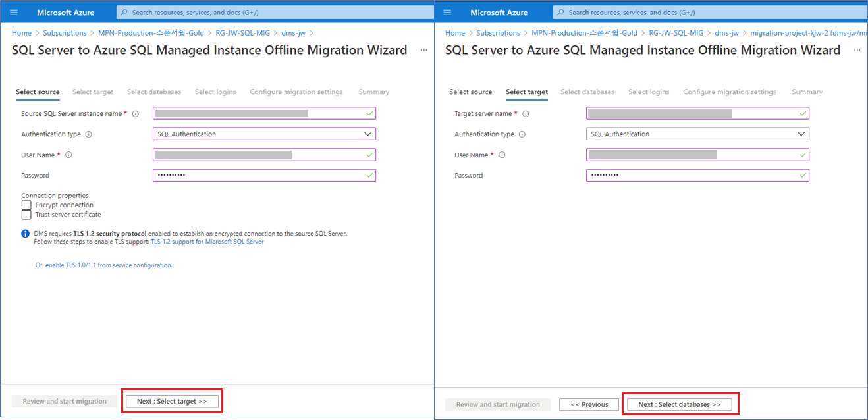This screenshot has width=868, height=420.
Task: Switch to Select target tab in left window
Action: (x=93, y=92)
